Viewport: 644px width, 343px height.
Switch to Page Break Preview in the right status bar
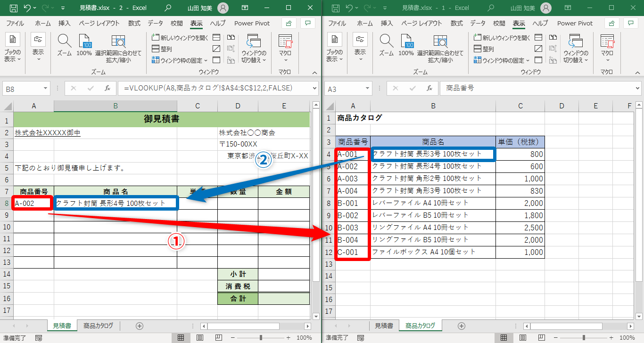(541, 338)
